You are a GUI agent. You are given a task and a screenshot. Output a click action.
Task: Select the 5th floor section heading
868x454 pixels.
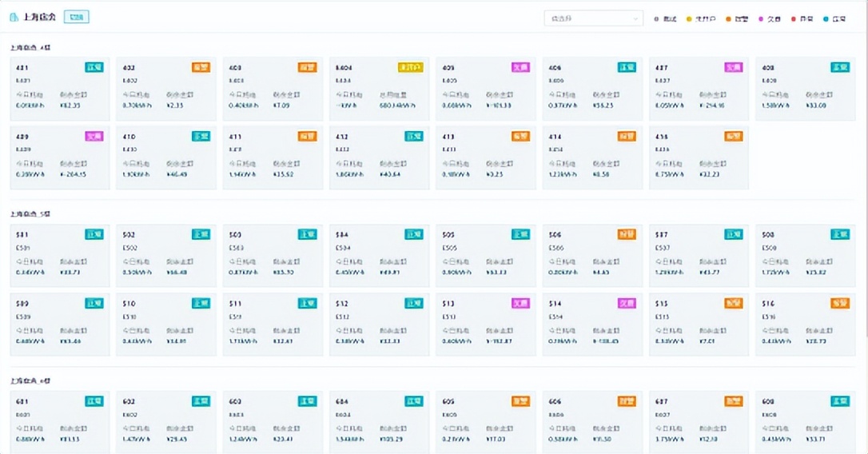point(30,213)
